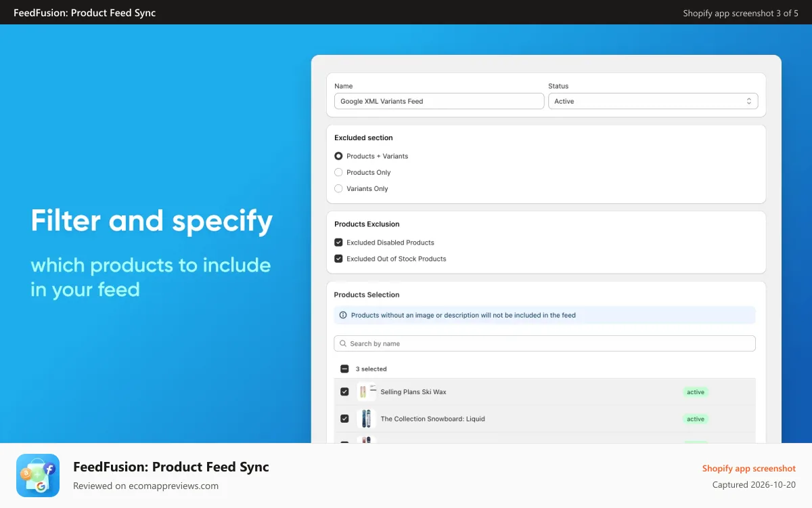The image size is (812, 508).
Task: Click the Products Exclusion heading
Action: (x=367, y=224)
